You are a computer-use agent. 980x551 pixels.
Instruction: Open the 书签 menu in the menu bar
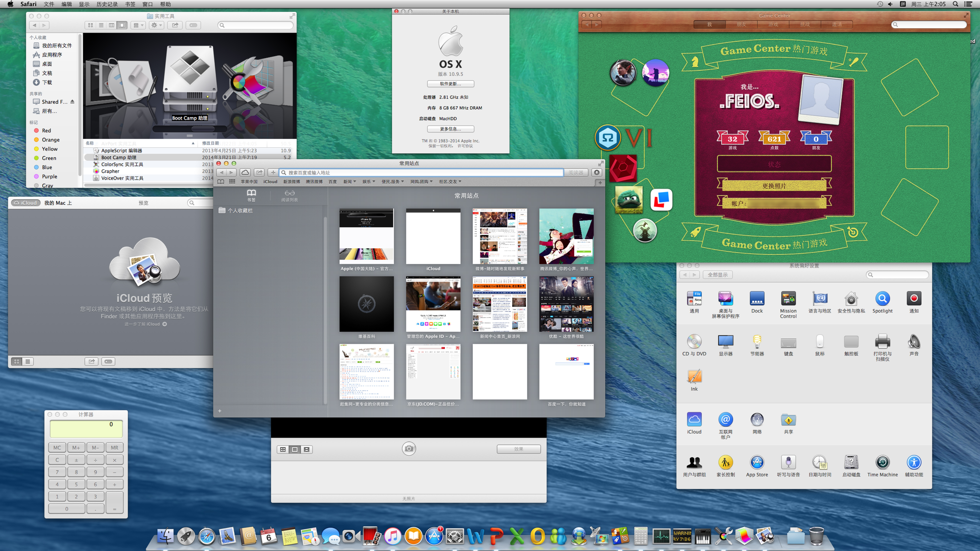click(x=130, y=4)
